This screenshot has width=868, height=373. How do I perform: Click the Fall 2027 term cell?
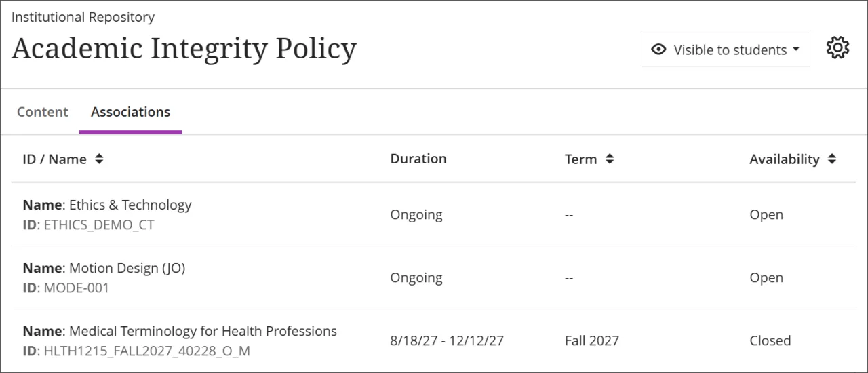[x=591, y=340]
